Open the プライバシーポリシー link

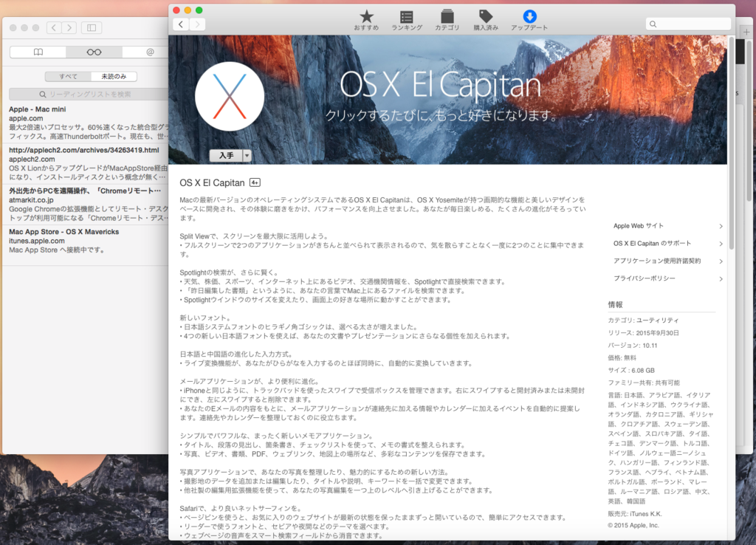644,278
